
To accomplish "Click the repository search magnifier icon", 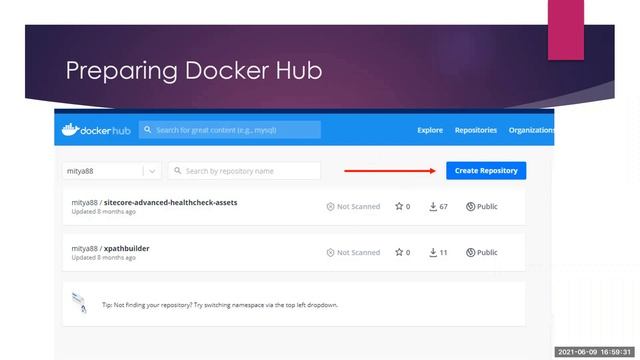I will (x=178, y=171).
